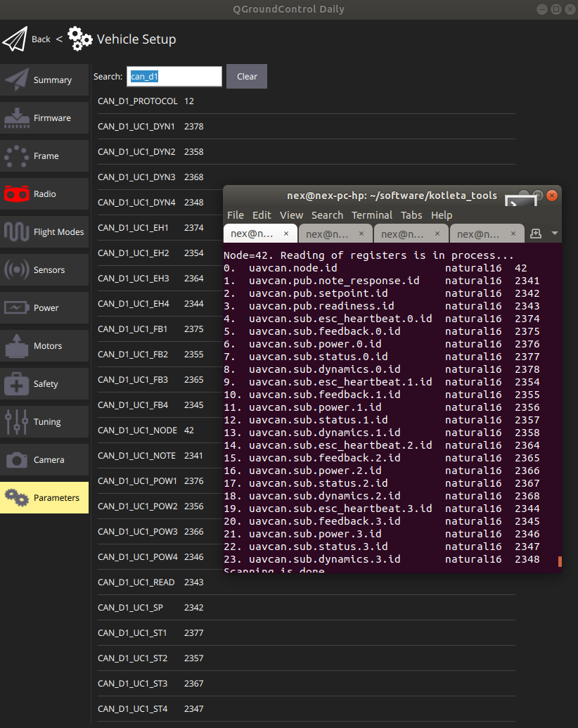This screenshot has height=728, width=578.
Task: Click the uavcan.node.id line in terminal
Action: point(375,268)
